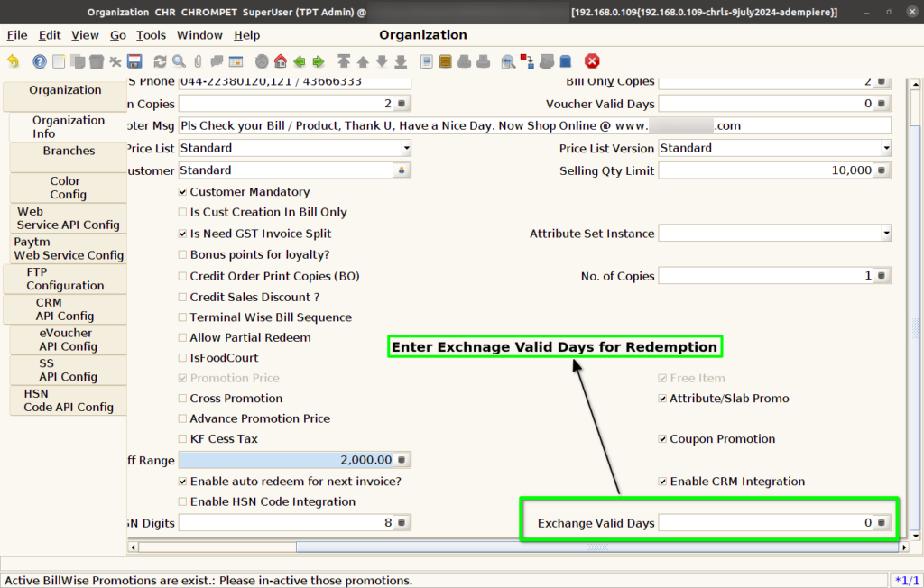Open the Edit menu
The height and width of the screenshot is (588, 924).
(x=50, y=35)
